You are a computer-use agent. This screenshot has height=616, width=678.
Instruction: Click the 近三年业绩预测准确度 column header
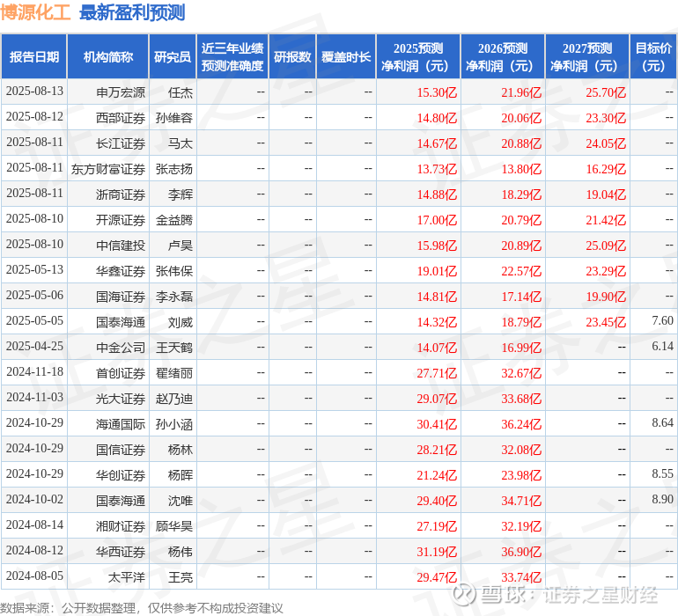click(232, 56)
